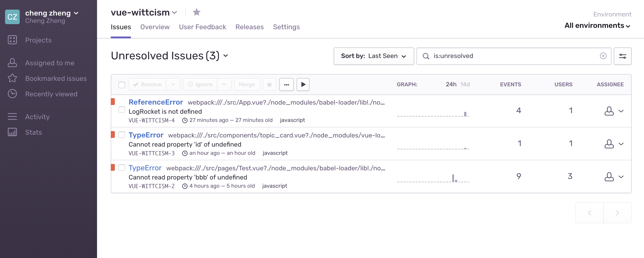This screenshot has height=258, width=644.
Task: Open Bookmarked issues in sidebar
Action: (56, 78)
